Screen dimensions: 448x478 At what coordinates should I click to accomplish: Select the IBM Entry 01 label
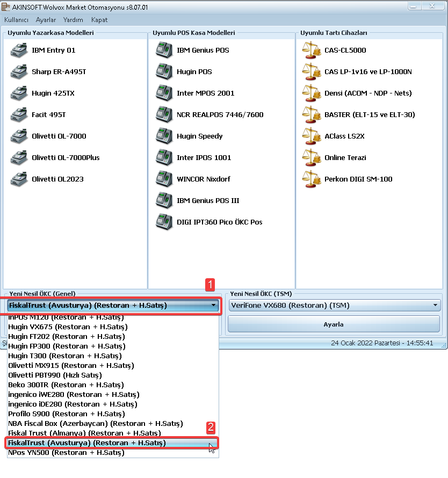coord(54,50)
